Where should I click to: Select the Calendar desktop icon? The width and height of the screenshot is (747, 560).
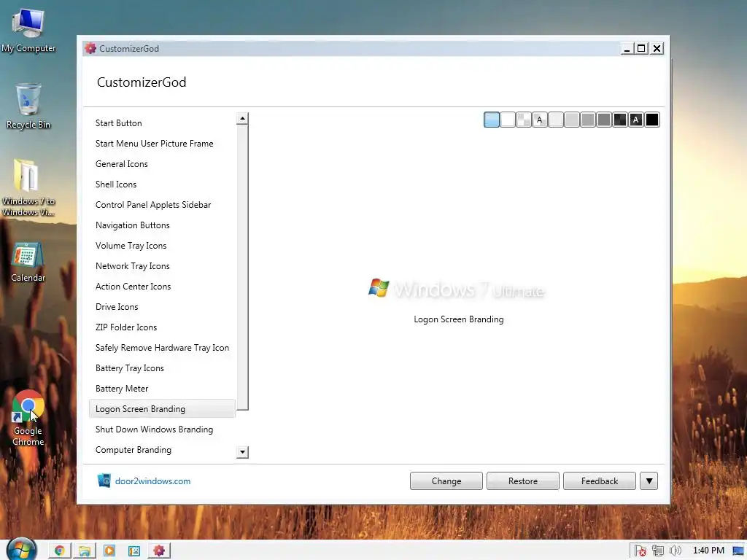click(x=28, y=262)
